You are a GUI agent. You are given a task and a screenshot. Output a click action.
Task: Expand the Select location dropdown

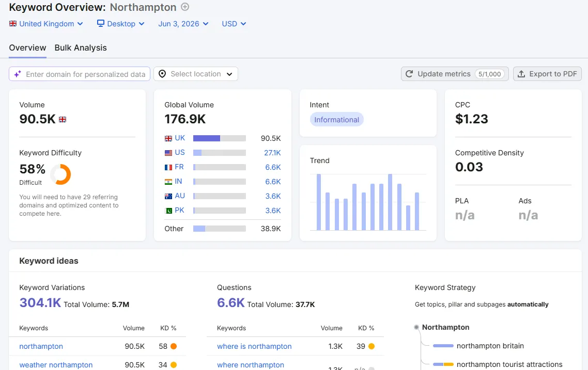pos(196,74)
